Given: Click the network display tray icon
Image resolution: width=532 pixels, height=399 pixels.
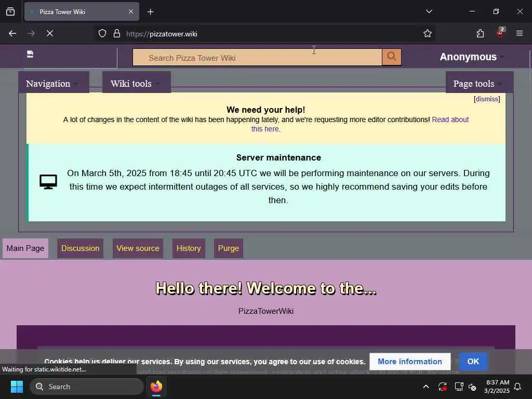Looking at the screenshot, I should (x=459, y=387).
